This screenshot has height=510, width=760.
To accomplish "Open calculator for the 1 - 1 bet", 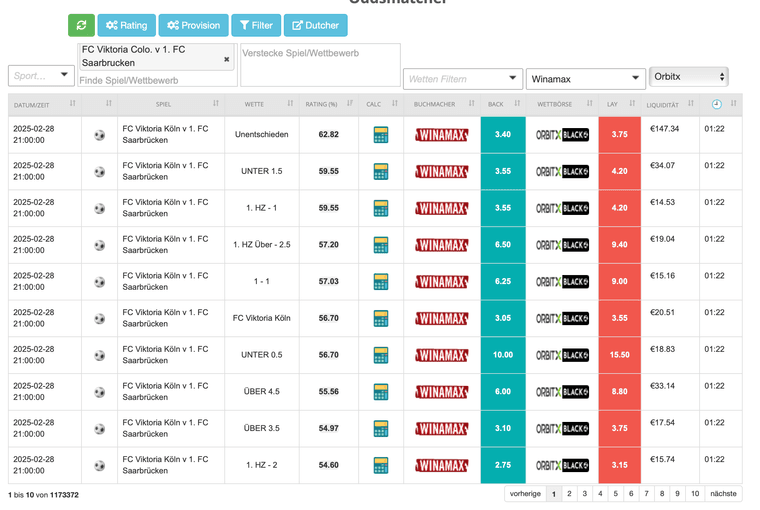I will tap(381, 282).
